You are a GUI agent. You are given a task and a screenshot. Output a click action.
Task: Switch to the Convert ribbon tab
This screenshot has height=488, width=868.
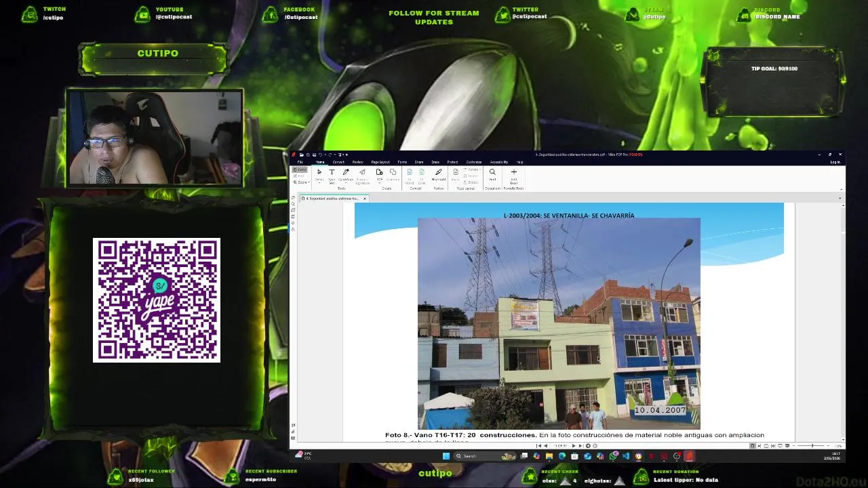pyautogui.click(x=338, y=162)
